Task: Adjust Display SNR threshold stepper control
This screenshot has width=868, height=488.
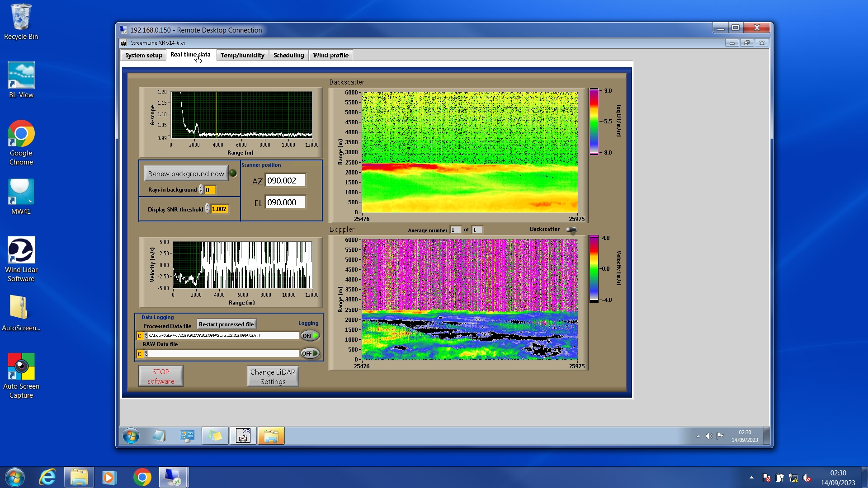Action: 207,209
